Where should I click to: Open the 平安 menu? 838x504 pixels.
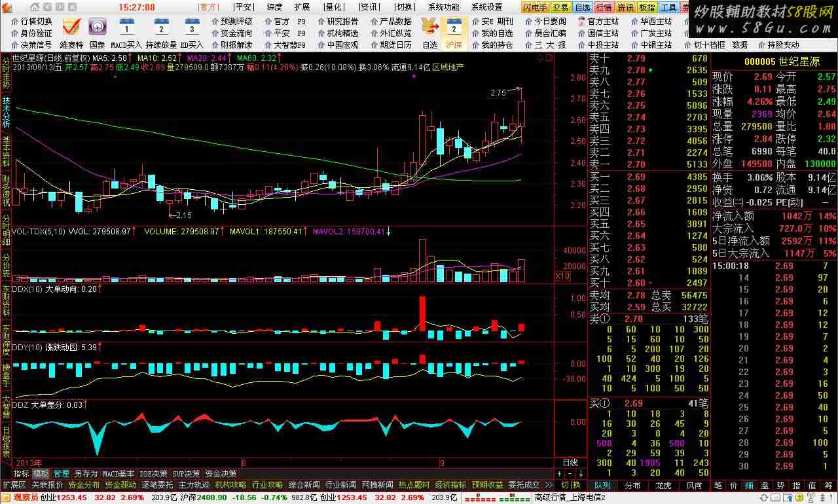coord(243,7)
